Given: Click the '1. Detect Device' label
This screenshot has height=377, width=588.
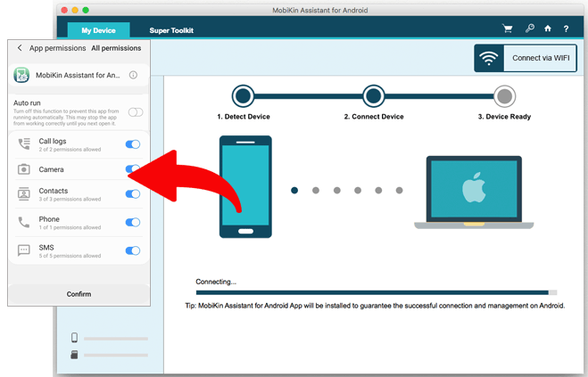Looking at the screenshot, I should (244, 117).
